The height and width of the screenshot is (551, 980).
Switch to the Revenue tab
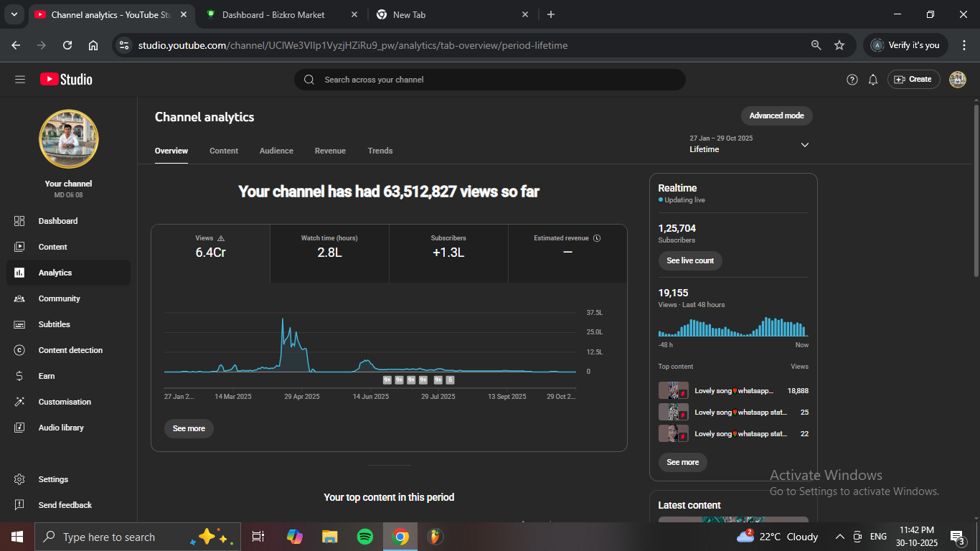(x=330, y=151)
